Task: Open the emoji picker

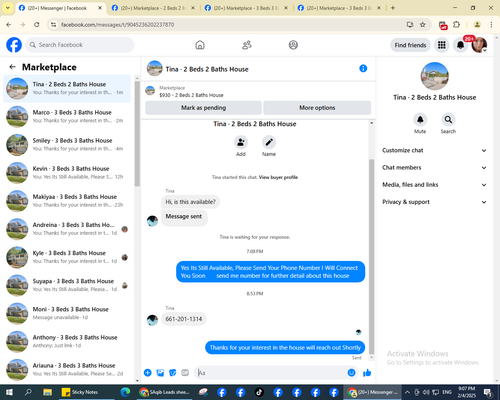Action: pos(351,373)
